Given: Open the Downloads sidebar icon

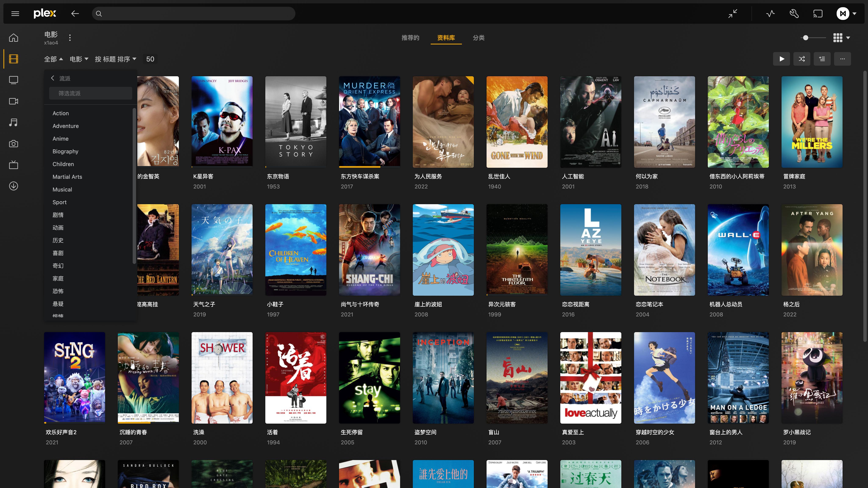Looking at the screenshot, I should (14, 186).
